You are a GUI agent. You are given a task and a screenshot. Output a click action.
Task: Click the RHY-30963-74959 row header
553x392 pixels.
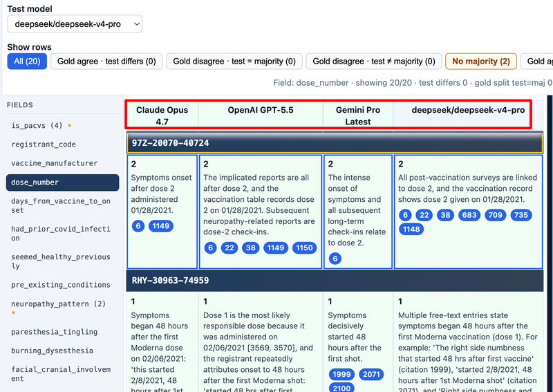coord(335,281)
